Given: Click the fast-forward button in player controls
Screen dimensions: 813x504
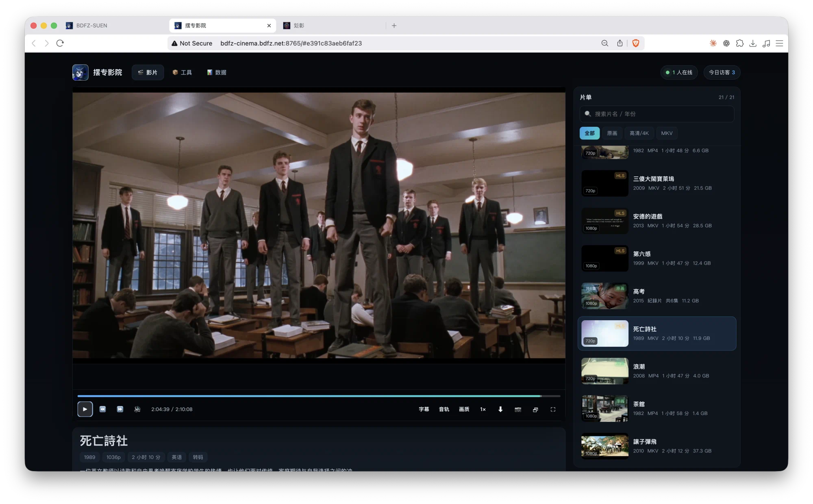Looking at the screenshot, I should coord(120,409).
